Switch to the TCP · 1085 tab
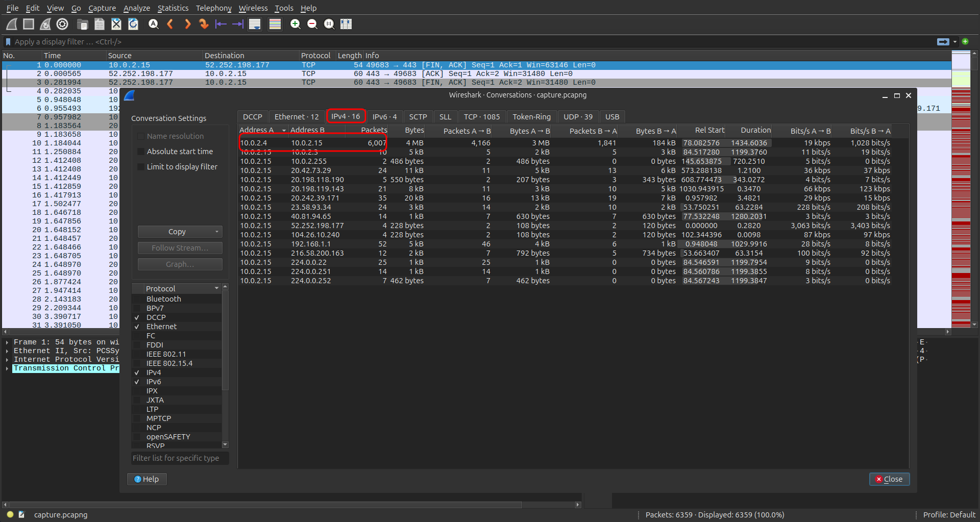The width and height of the screenshot is (980, 522). click(x=481, y=117)
